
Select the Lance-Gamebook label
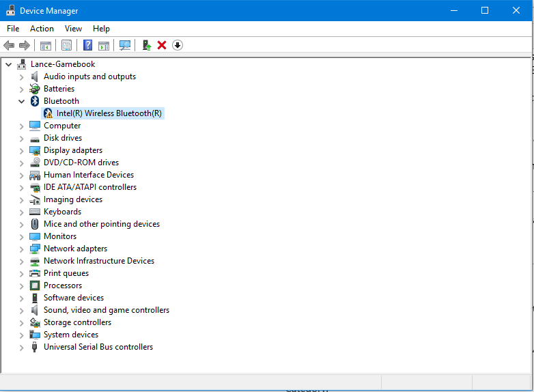[x=63, y=64]
